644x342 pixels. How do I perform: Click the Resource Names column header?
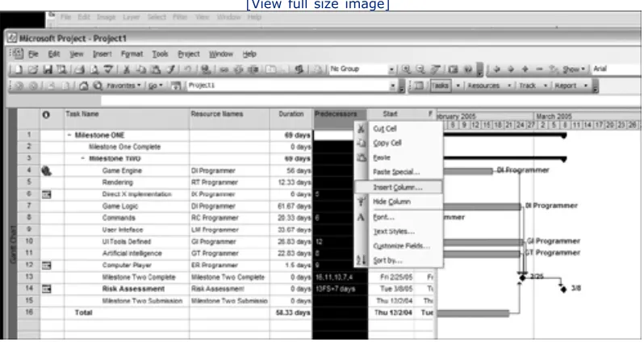229,119
